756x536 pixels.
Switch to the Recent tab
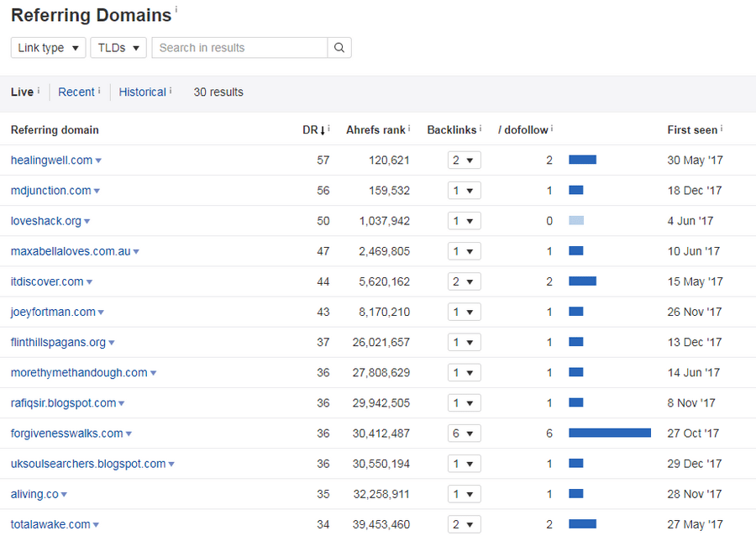pyautogui.click(x=76, y=92)
